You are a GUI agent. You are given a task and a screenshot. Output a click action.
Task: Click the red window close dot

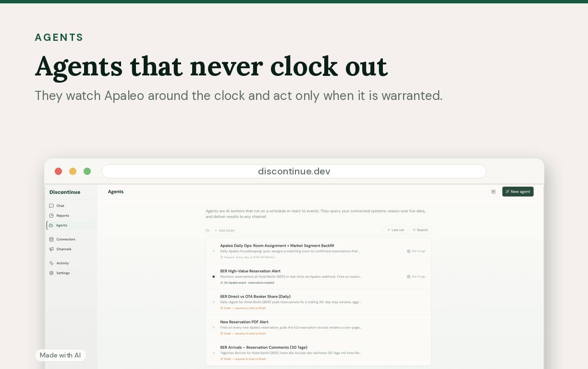59,172
